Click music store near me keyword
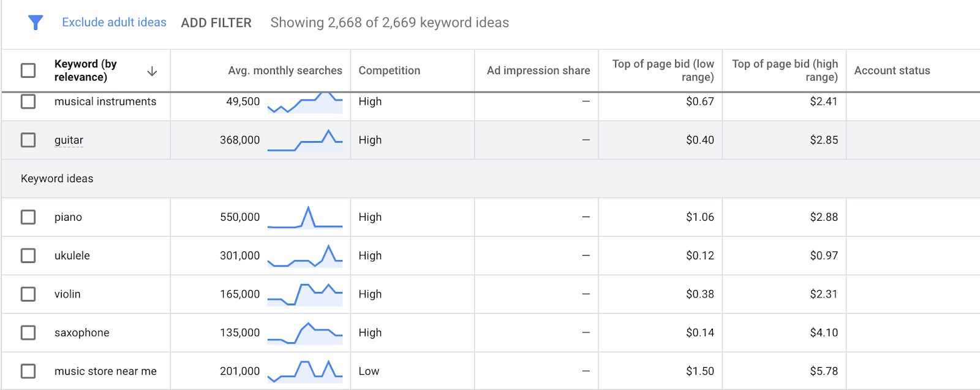Image resolution: width=980 pixels, height=390 pixels. [x=105, y=371]
